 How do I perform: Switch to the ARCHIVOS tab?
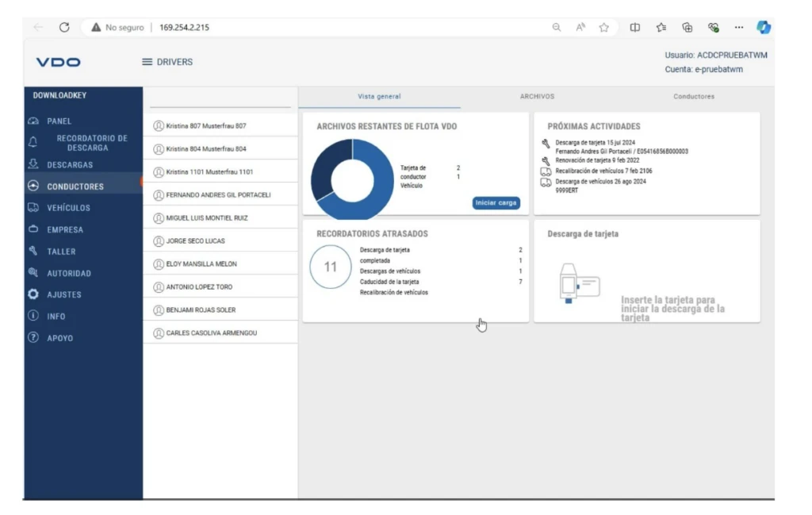[x=537, y=96]
